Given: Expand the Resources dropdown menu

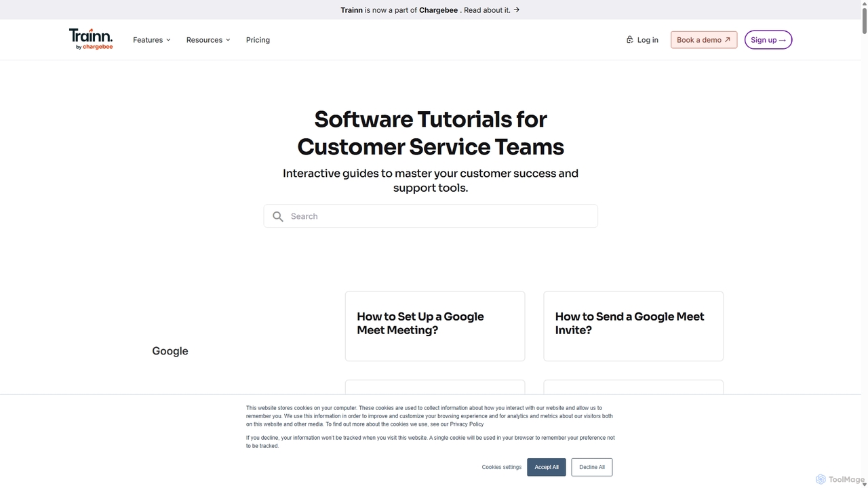Looking at the screenshot, I should 208,40.
